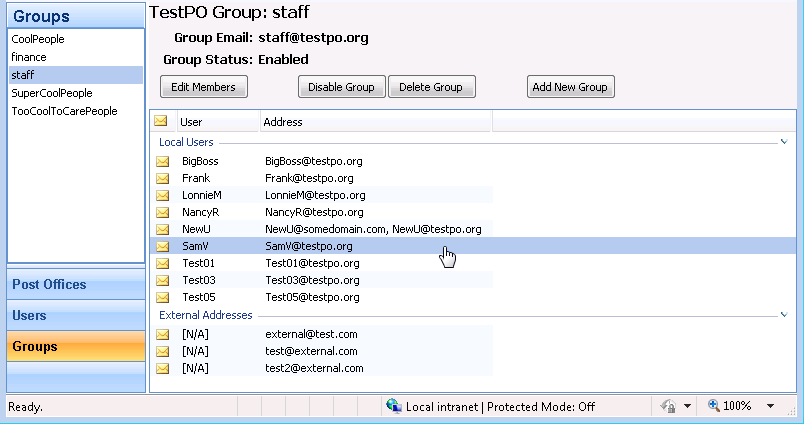Image resolution: width=804 pixels, height=424 pixels.
Task: Click the test2@external.com address
Action: [x=314, y=368]
